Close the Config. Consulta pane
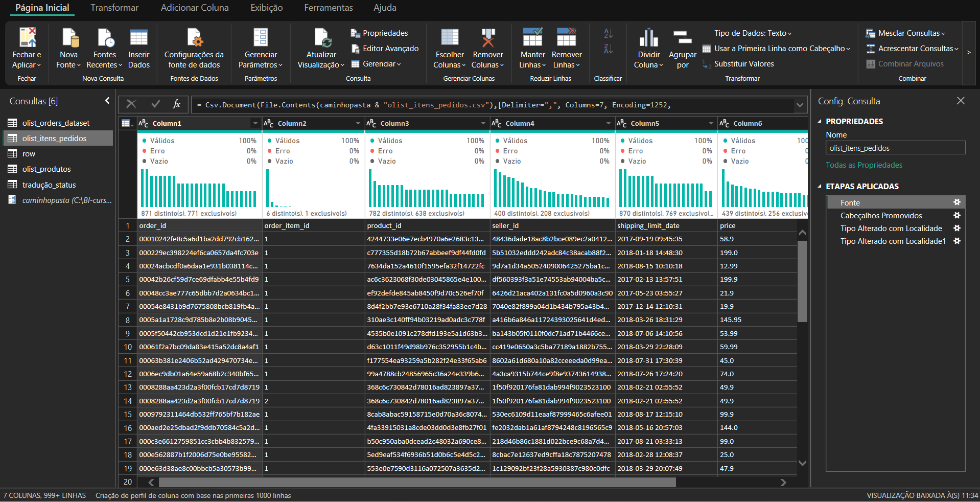Viewport: 980px width, 502px height. click(x=961, y=101)
